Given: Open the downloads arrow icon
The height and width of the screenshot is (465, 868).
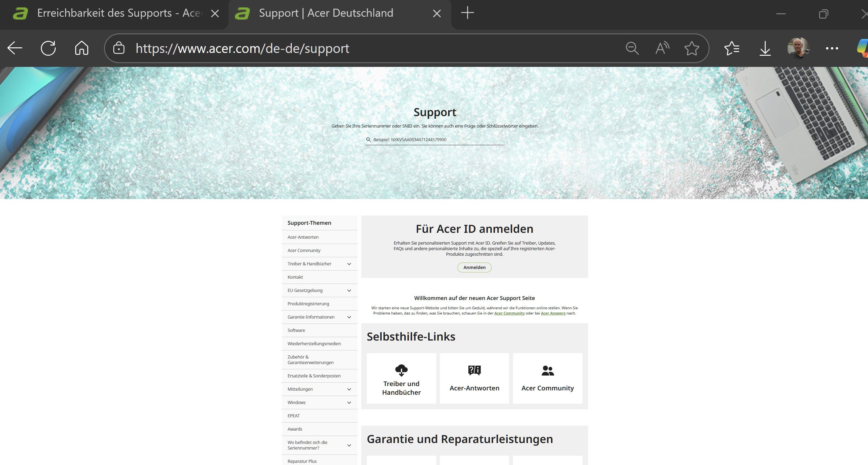Looking at the screenshot, I should coord(765,48).
